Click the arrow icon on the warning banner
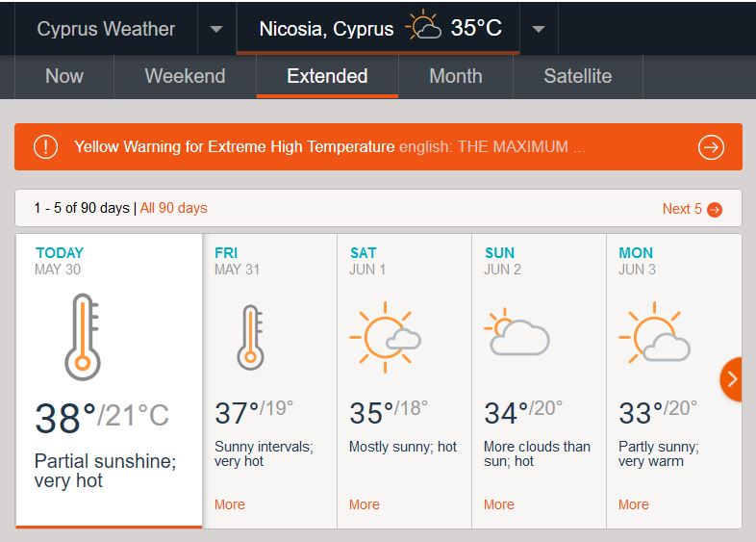Image resolution: width=756 pixels, height=542 pixels. [711, 147]
